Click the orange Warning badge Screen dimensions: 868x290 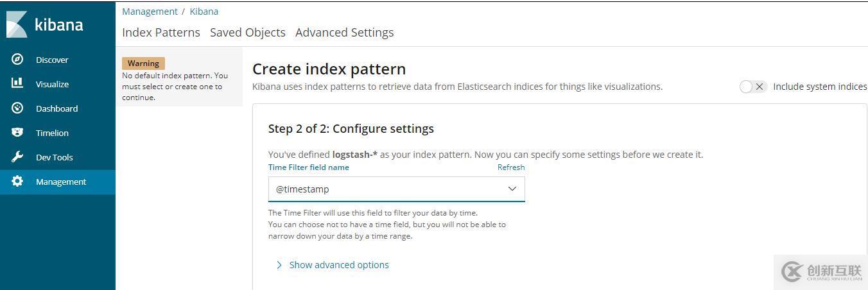[x=143, y=64]
